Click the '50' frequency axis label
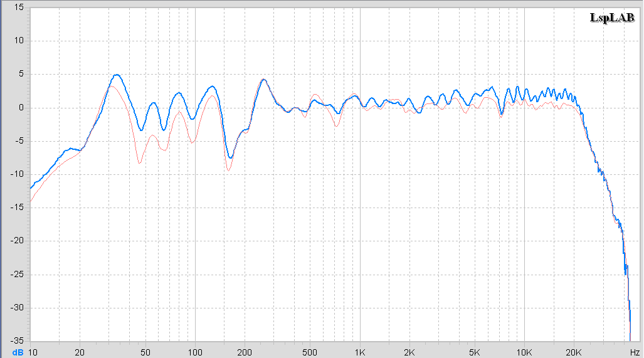Viewport: 644px width, 358px height. pos(145,352)
